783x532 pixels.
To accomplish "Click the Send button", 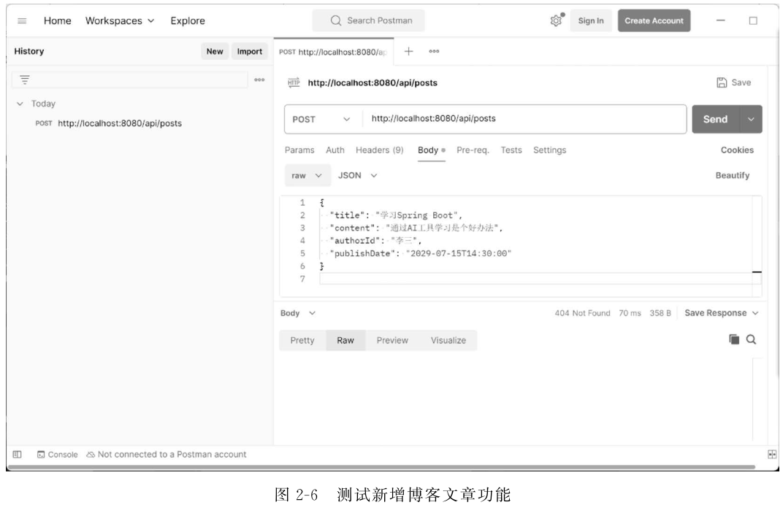I will pyautogui.click(x=715, y=119).
